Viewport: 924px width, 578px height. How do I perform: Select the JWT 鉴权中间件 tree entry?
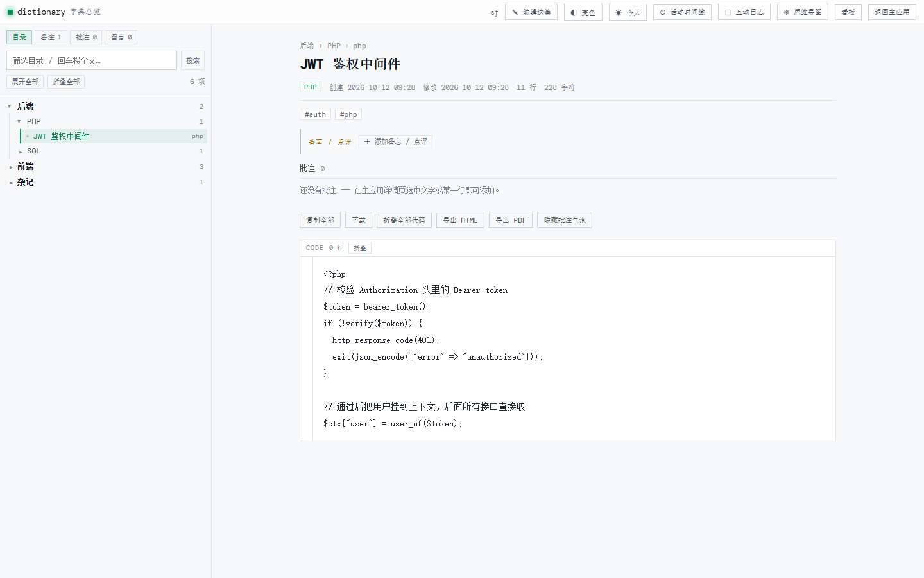point(114,136)
